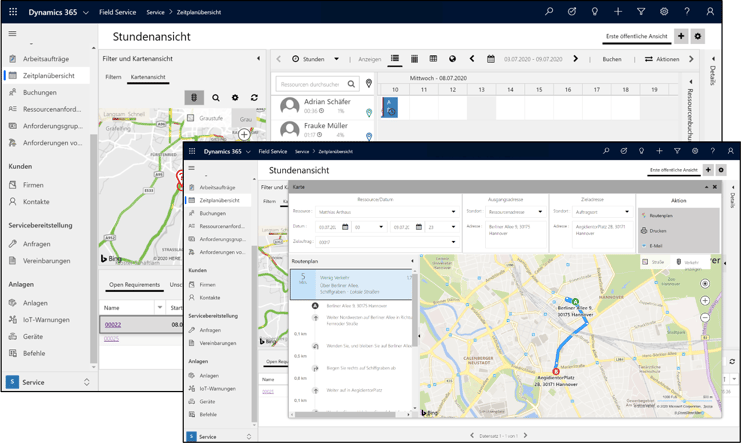
Task: Open requirement link 00022
Action: [113, 324]
